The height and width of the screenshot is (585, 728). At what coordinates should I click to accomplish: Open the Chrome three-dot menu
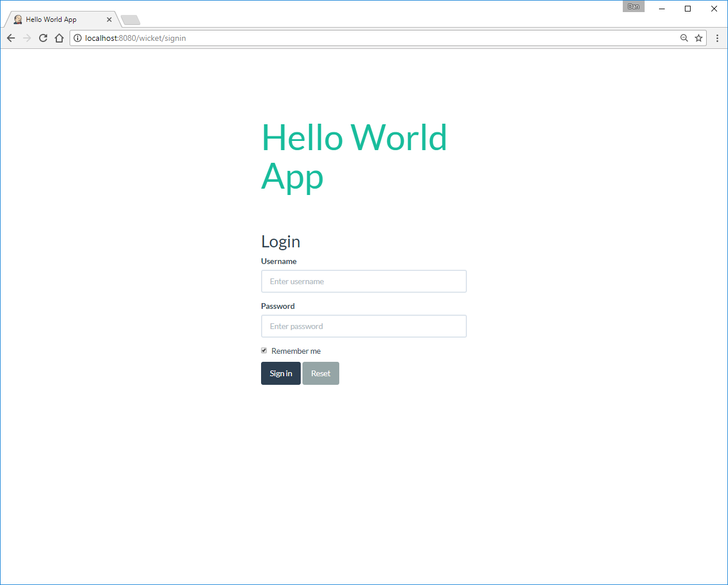[x=717, y=38]
